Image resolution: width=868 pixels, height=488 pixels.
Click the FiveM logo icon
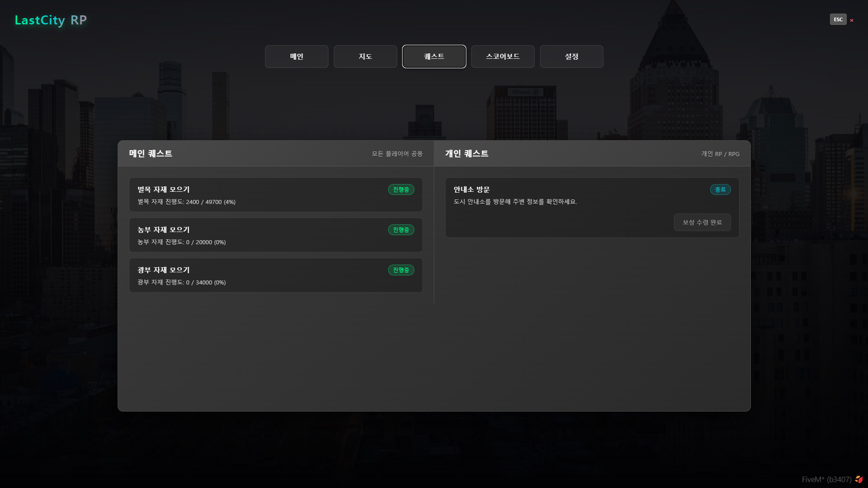[x=859, y=479]
